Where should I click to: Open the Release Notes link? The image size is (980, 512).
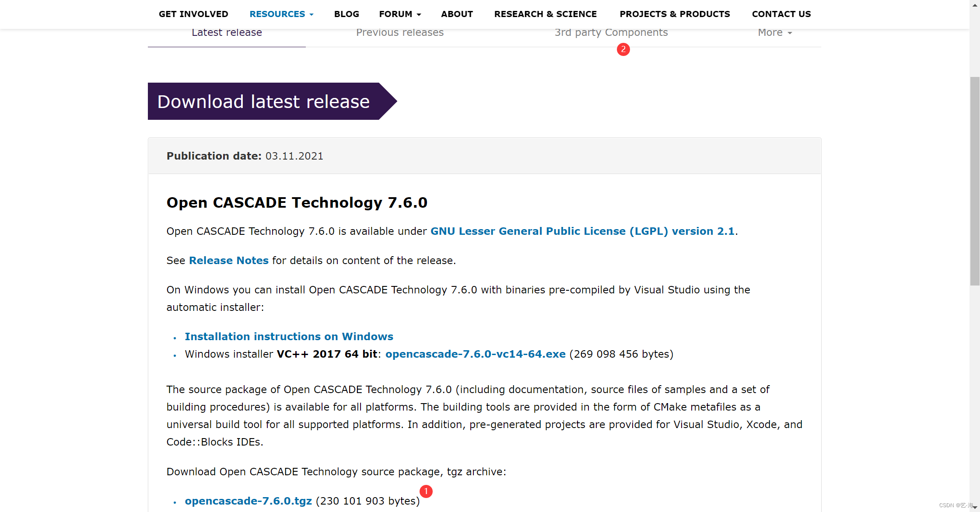point(228,260)
